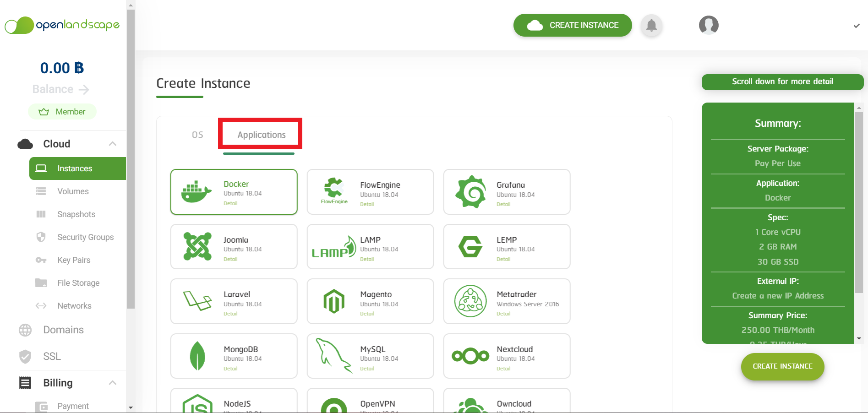Viewport: 868px width, 413px height.
Task: Open Detail link under LAMP
Action: [367, 259]
